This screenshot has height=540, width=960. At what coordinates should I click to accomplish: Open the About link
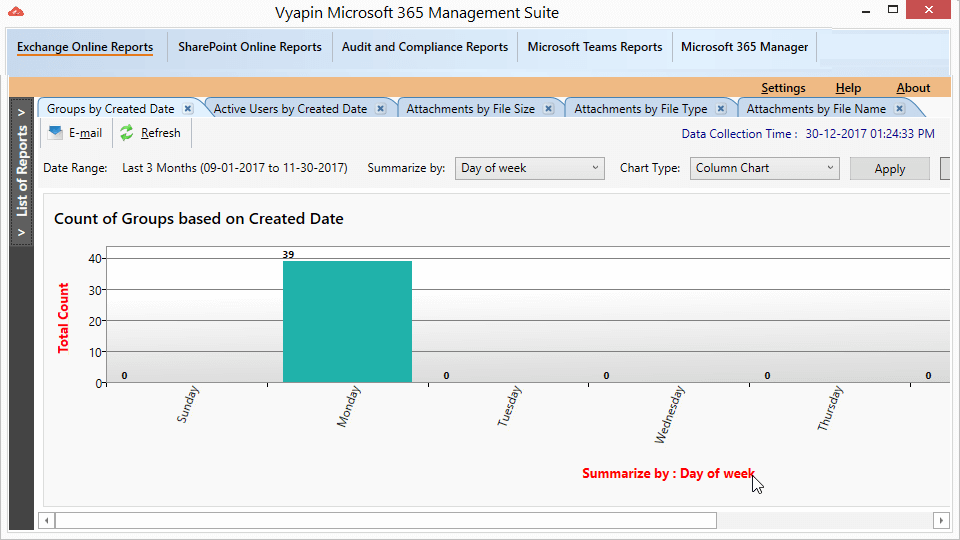[x=913, y=88]
